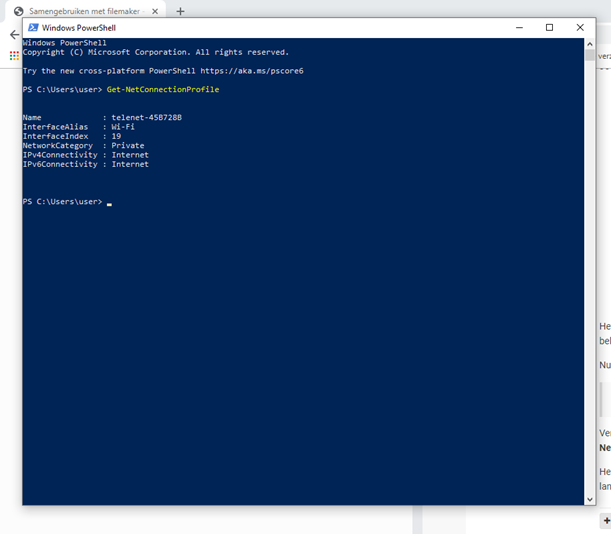Screen dimensions: 611x534
Task: Close the 'Samengebruiken met filemaker' browser tab
Action: pos(155,11)
